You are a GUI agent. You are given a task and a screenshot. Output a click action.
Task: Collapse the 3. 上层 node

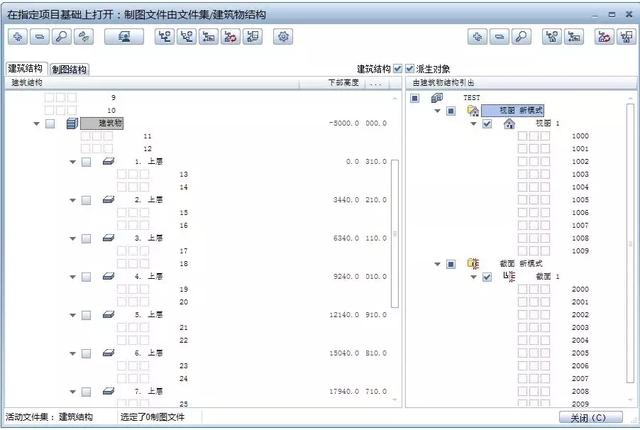73,239
